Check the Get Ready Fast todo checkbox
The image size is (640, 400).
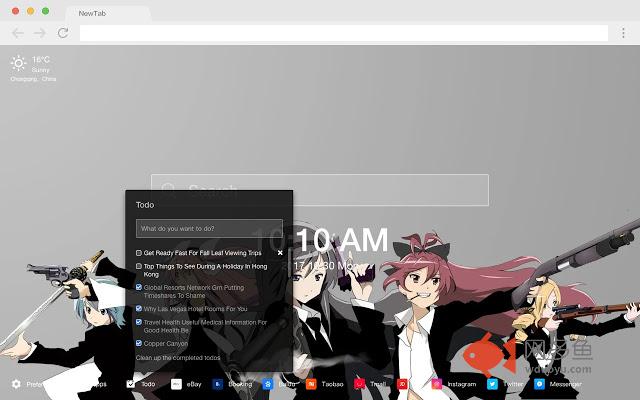(x=139, y=253)
